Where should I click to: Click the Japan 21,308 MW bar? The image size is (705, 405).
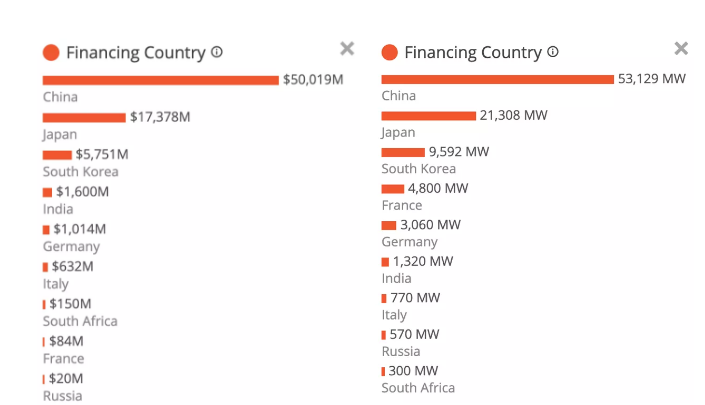(x=428, y=116)
